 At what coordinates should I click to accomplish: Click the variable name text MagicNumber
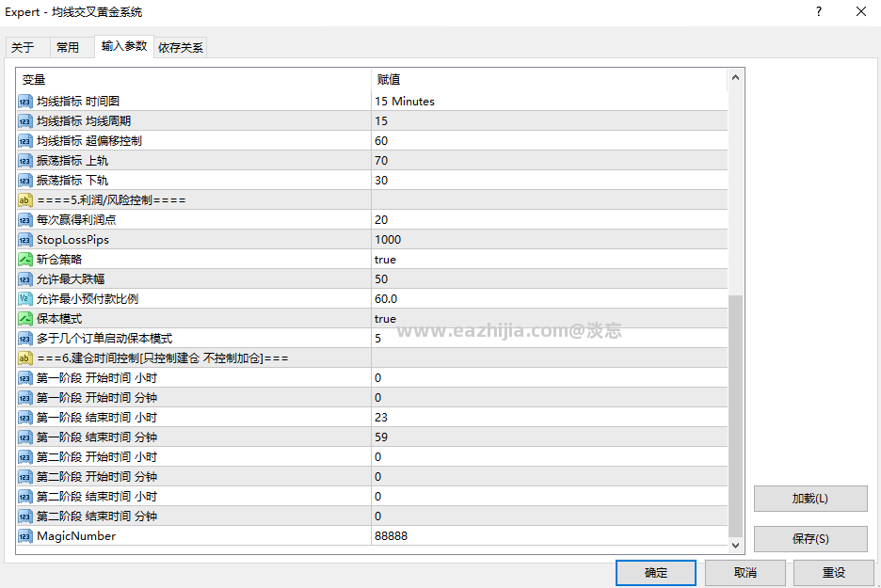tap(76, 535)
